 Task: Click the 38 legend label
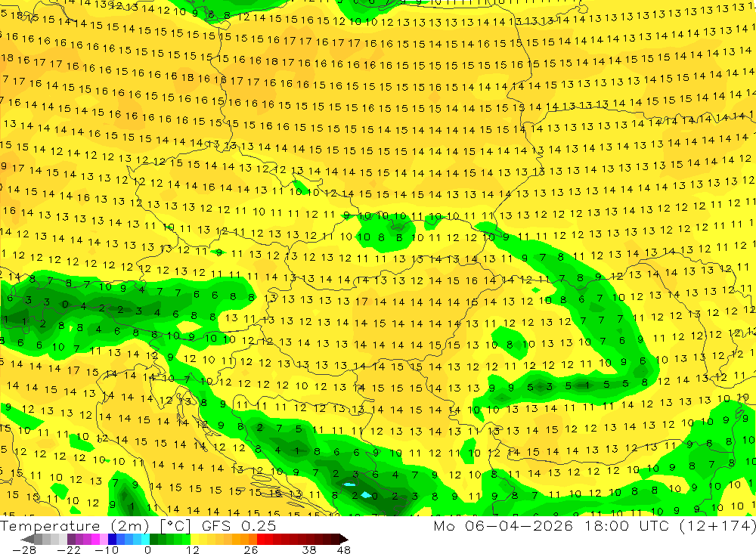tap(309, 549)
